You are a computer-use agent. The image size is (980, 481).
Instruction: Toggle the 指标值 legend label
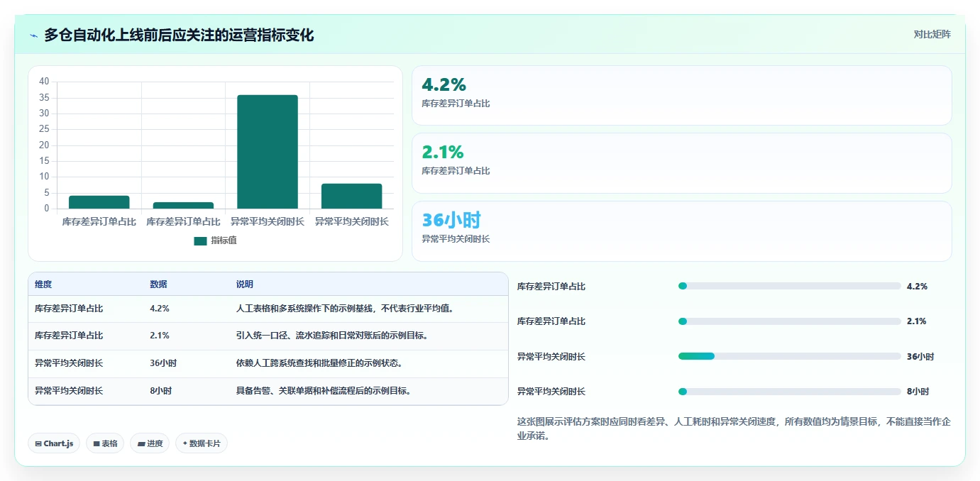[224, 241]
